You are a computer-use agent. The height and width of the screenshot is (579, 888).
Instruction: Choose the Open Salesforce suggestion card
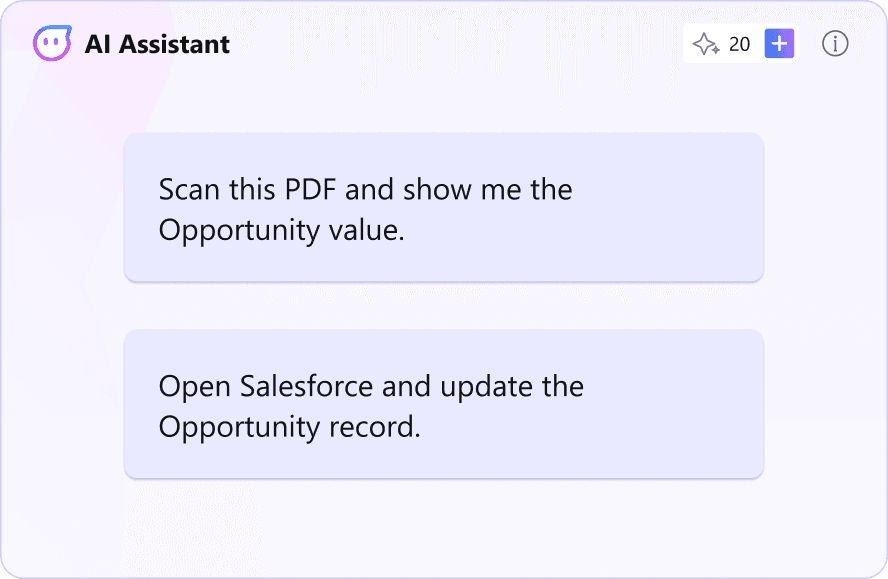(x=443, y=405)
